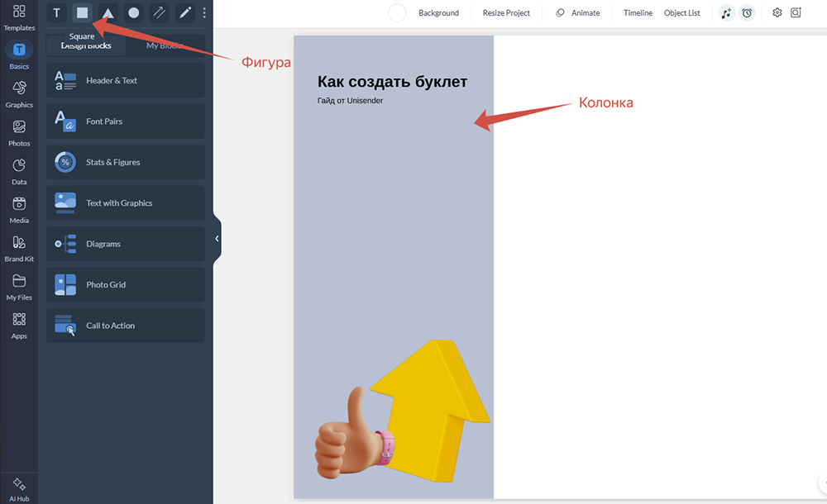Switch to the My Blocks tab
The width and height of the screenshot is (827, 504).
click(x=165, y=46)
